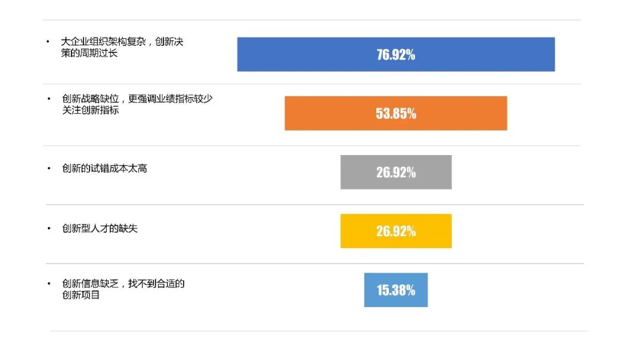Click the bullet before 大企业组织架构复杂

(49, 42)
